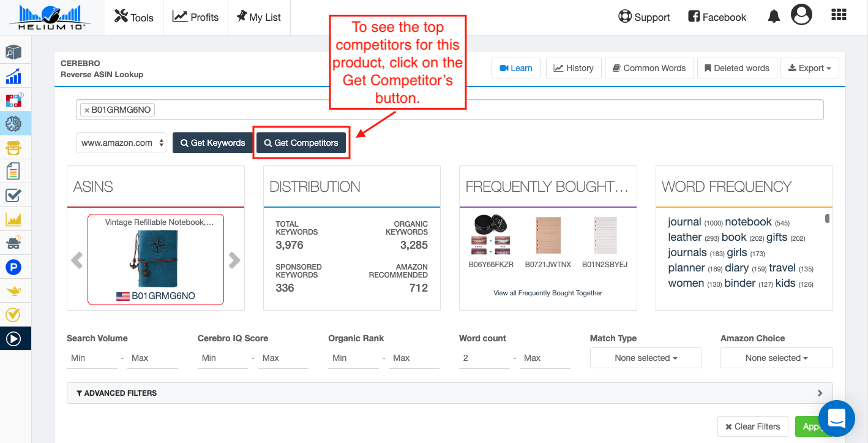Viewport: 868px width, 443px height.
Task: Click the blue circled P sidebar icon
Action: [13, 267]
